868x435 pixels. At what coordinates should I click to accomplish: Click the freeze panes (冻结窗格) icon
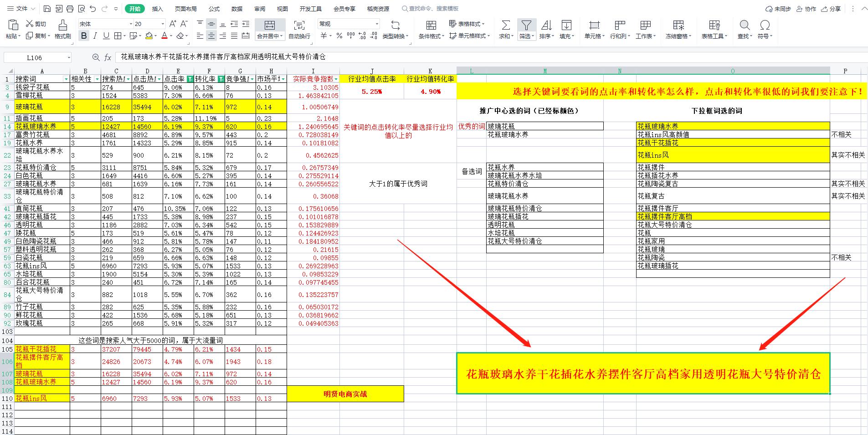pyautogui.click(x=678, y=25)
